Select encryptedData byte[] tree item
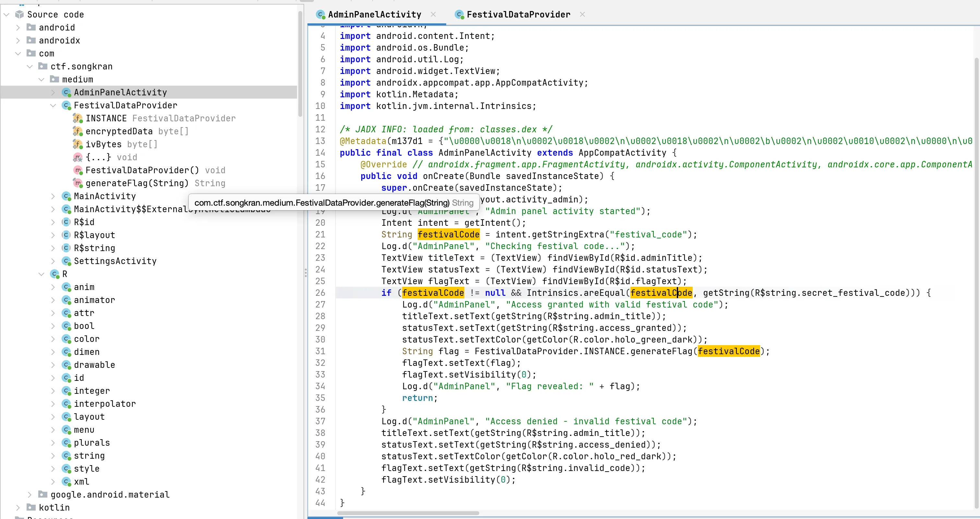Viewport: 980px width, 519px height. [x=137, y=131]
